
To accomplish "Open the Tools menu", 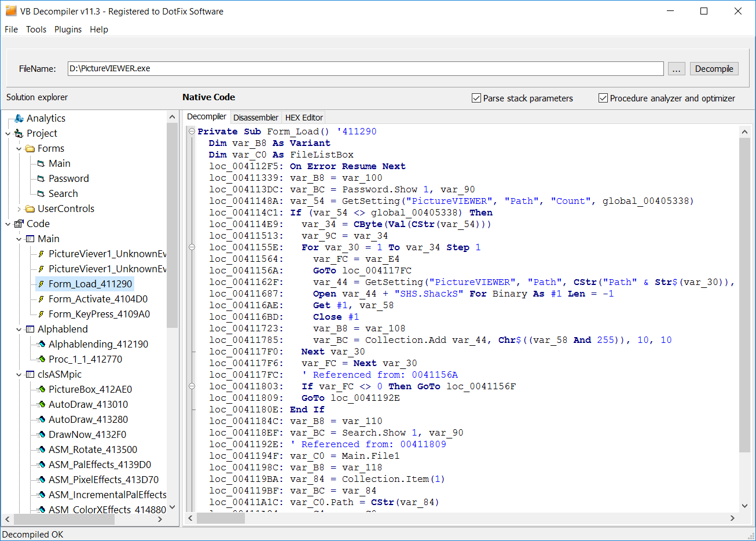I will 36,30.
